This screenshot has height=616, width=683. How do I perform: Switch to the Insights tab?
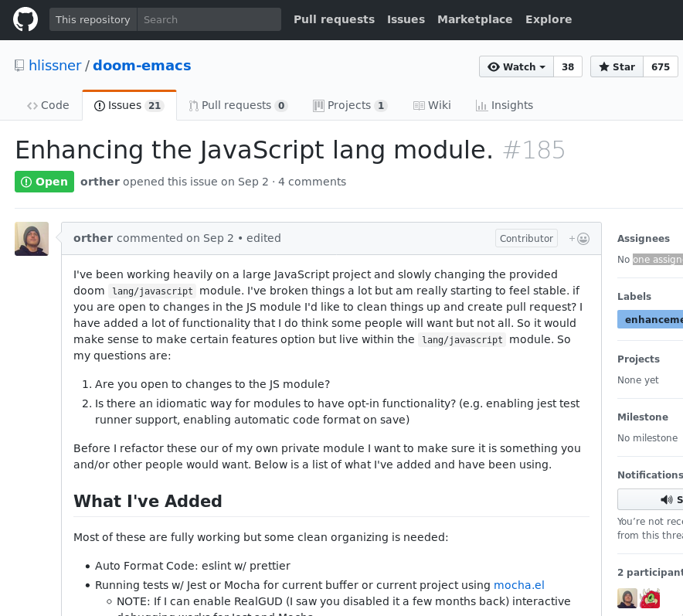point(505,105)
